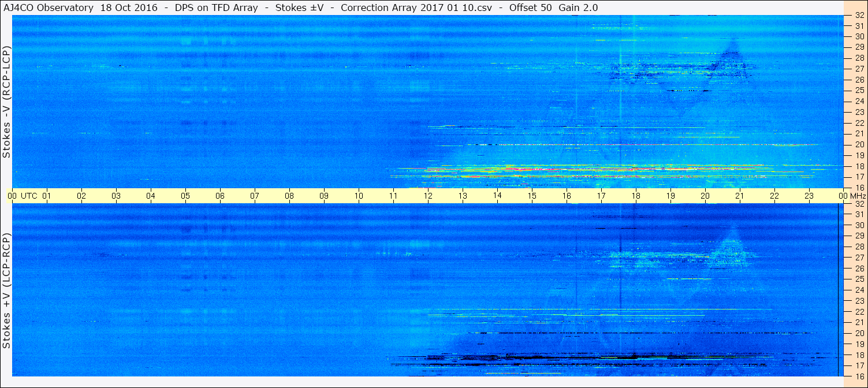Click the AJ4CO Observatory title text
The width and height of the screenshot is (868, 388).
(x=49, y=8)
